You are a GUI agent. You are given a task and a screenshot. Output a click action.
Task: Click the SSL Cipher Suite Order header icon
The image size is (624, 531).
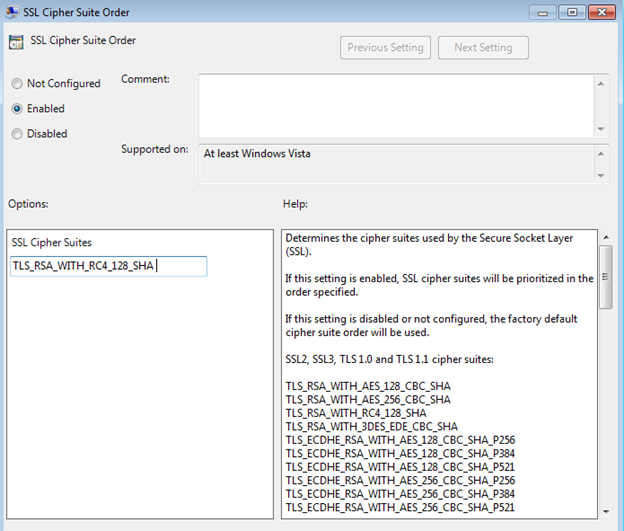click(16, 43)
